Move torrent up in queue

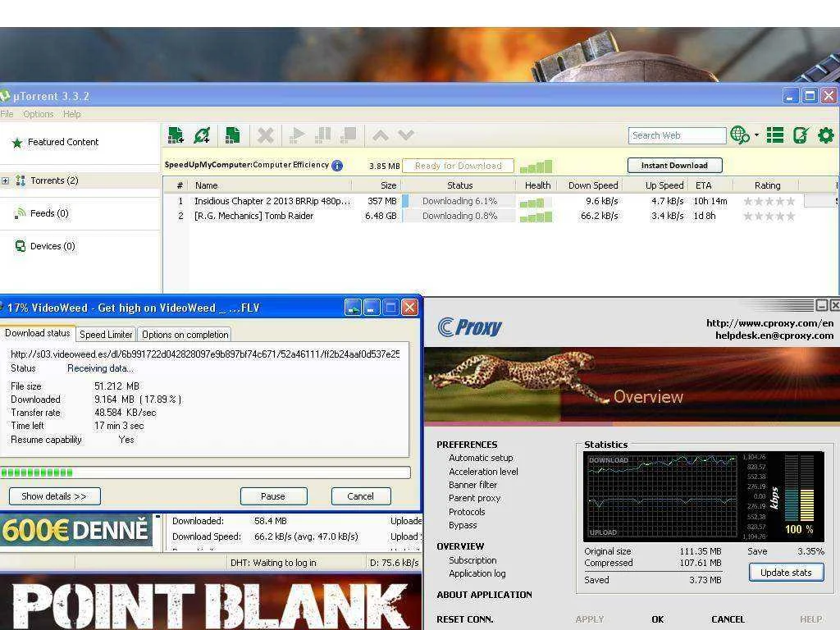381,135
